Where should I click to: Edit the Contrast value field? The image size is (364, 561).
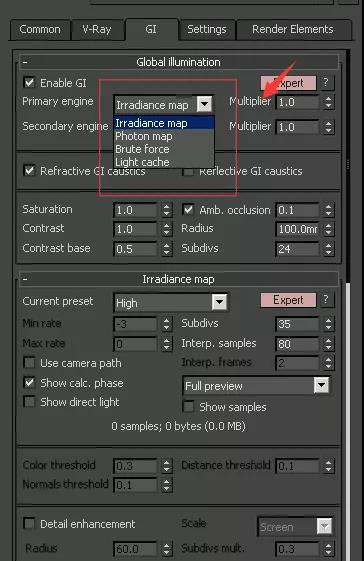[135, 229]
